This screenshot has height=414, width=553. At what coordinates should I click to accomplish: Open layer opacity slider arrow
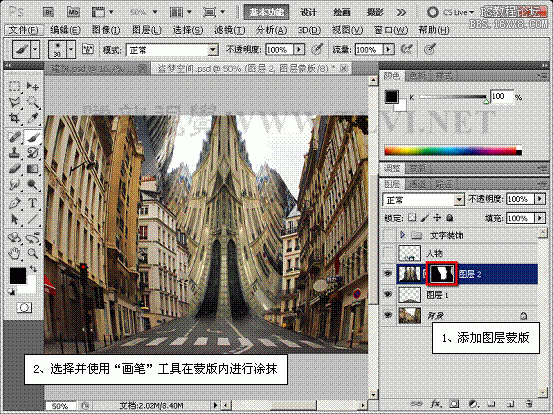540,199
